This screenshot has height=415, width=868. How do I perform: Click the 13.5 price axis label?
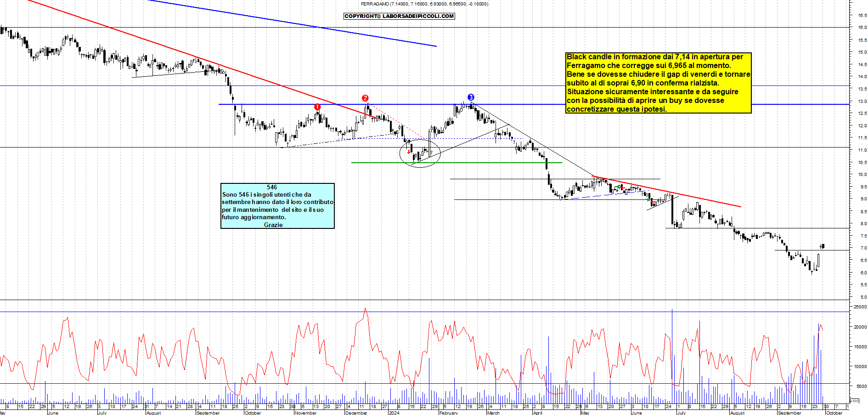[x=862, y=89]
